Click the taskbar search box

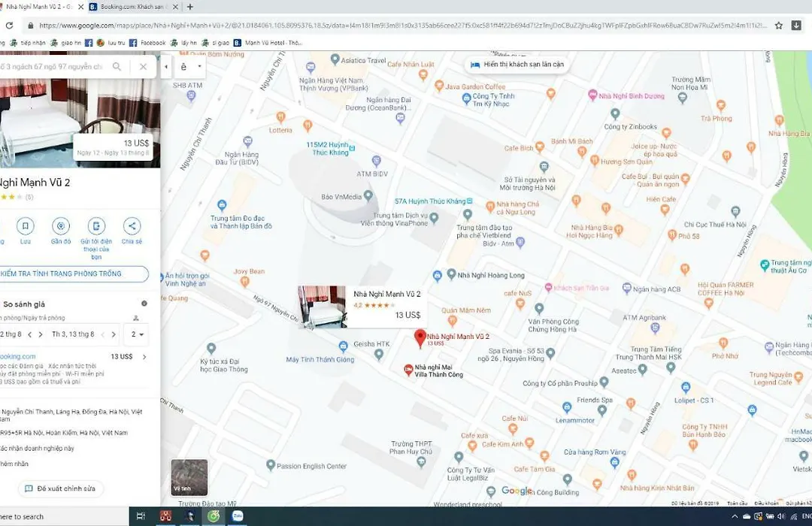62,516
